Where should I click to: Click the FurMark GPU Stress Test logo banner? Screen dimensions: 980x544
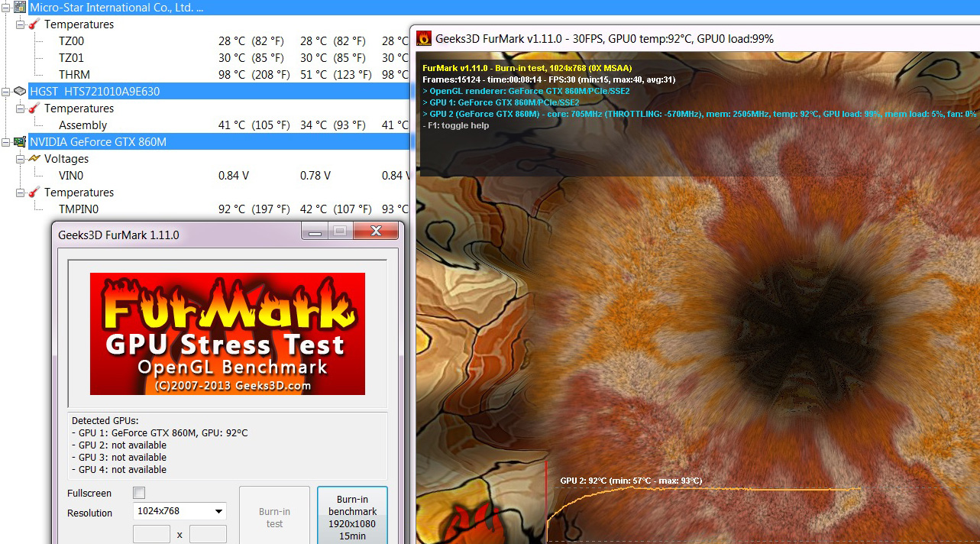pos(228,334)
